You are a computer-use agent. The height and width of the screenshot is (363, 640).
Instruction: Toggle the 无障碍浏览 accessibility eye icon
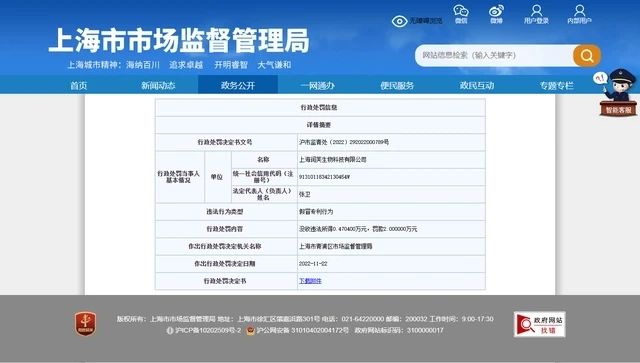pos(400,21)
